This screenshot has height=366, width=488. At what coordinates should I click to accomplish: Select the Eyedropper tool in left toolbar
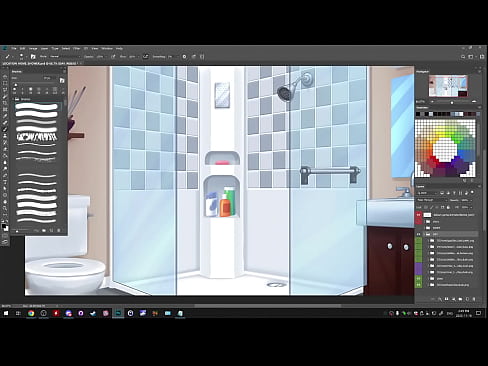[x=5, y=116]
